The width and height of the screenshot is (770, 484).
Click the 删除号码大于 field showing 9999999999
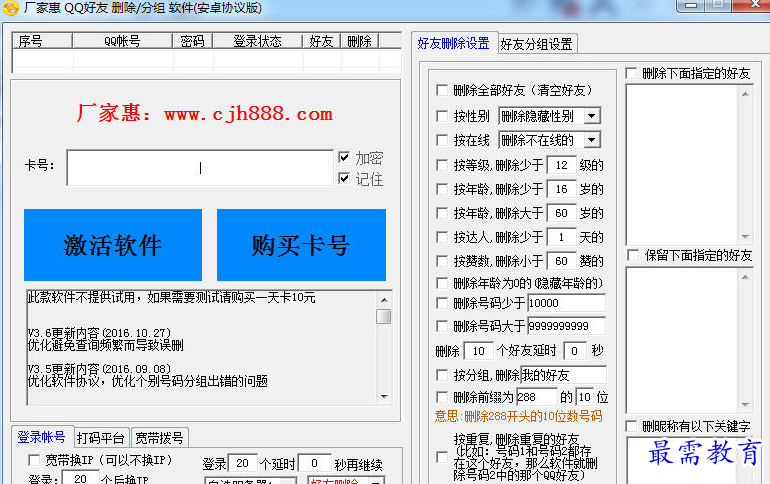pos(566,325)
